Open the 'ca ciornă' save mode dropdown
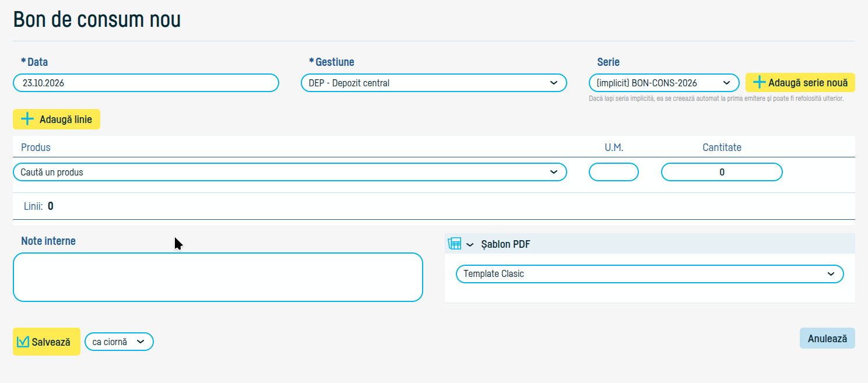Viewport: 868px width, 383px height. (119, 342)
